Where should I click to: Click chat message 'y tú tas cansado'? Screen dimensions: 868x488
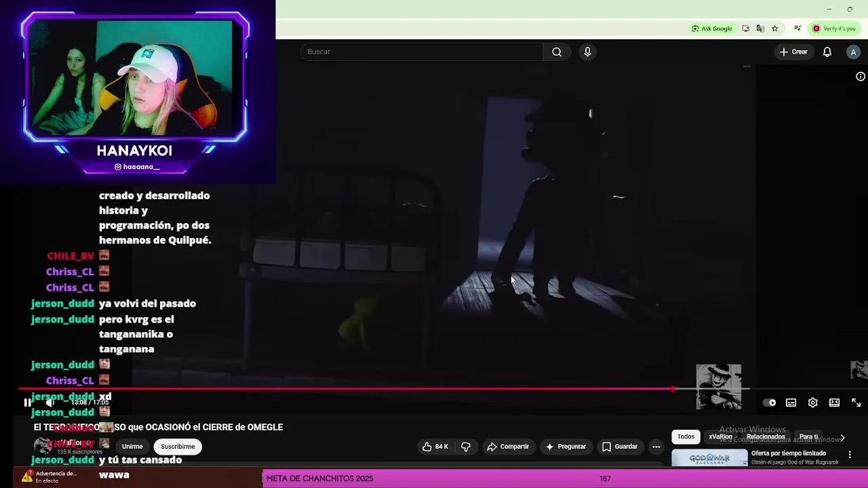coord(140,460)
